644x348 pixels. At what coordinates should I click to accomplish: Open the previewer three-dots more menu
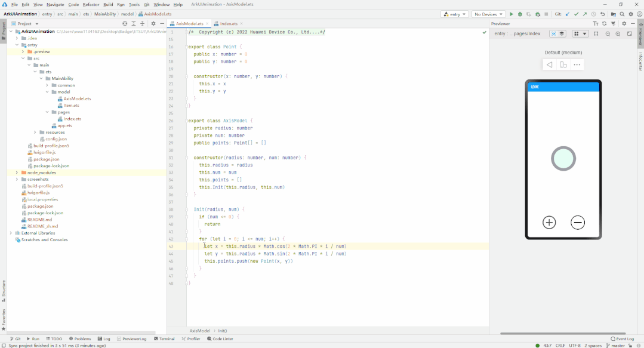click(x=577, y=64)
